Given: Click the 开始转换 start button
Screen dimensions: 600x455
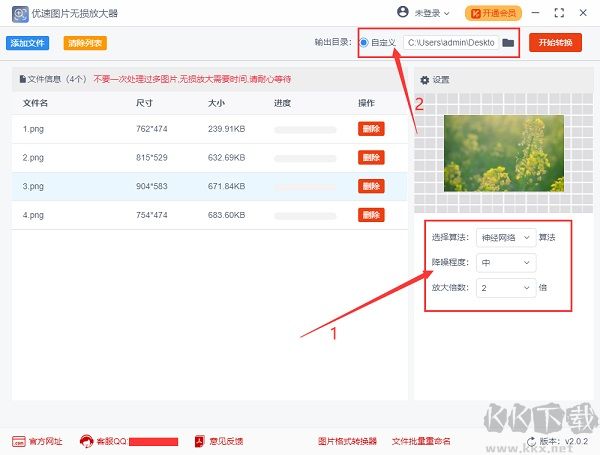Looking at the screenshot, I should (x=555, y=42).
